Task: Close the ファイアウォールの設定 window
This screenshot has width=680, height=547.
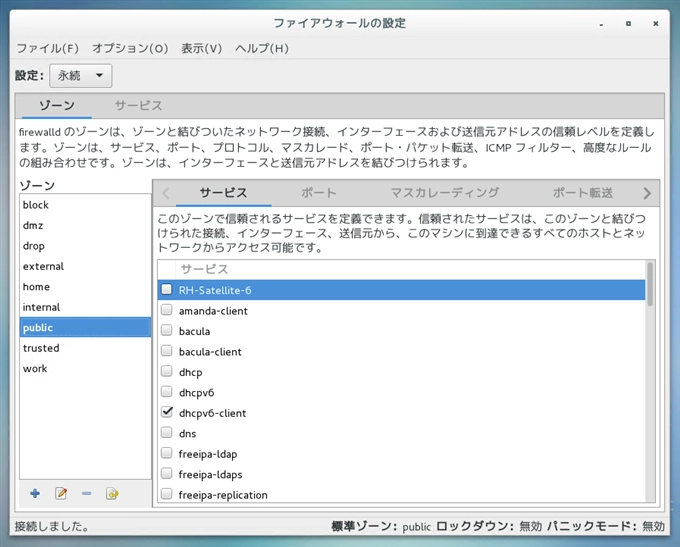Action: (656, 24)
